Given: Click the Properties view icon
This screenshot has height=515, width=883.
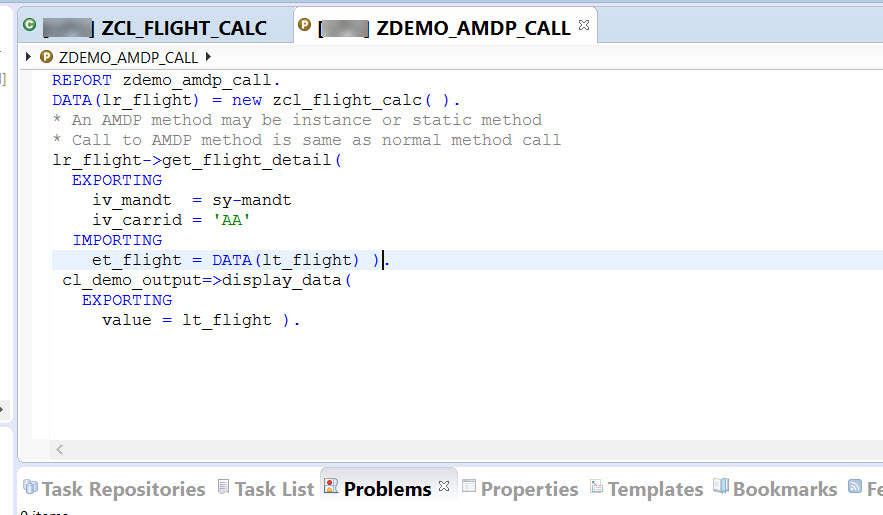Looking at the screenshot, I should coord(469,488).
